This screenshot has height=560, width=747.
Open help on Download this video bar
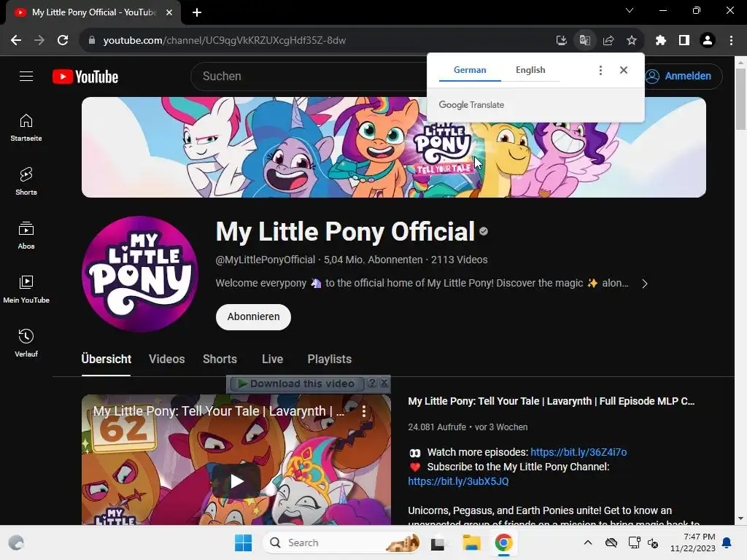pyautogui.click(x=373, y=384)
